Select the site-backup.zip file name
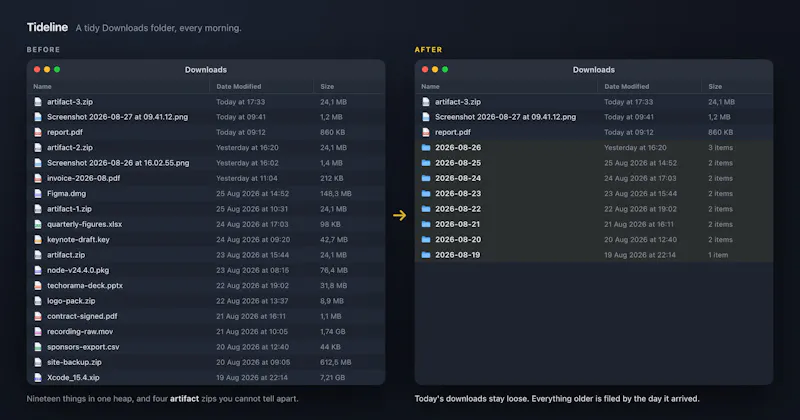The width and height of the screenshot is (800, 420). click(x=74, y=362)
